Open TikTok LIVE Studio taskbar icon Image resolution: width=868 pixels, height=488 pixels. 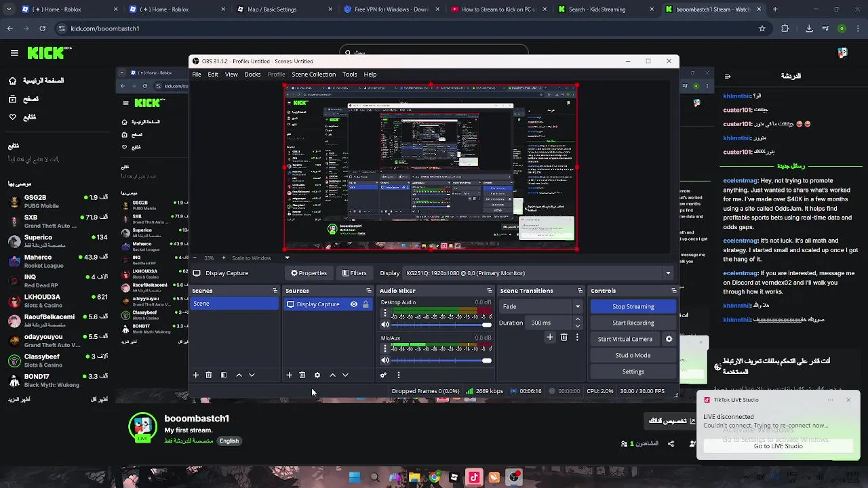coord(474,477)
